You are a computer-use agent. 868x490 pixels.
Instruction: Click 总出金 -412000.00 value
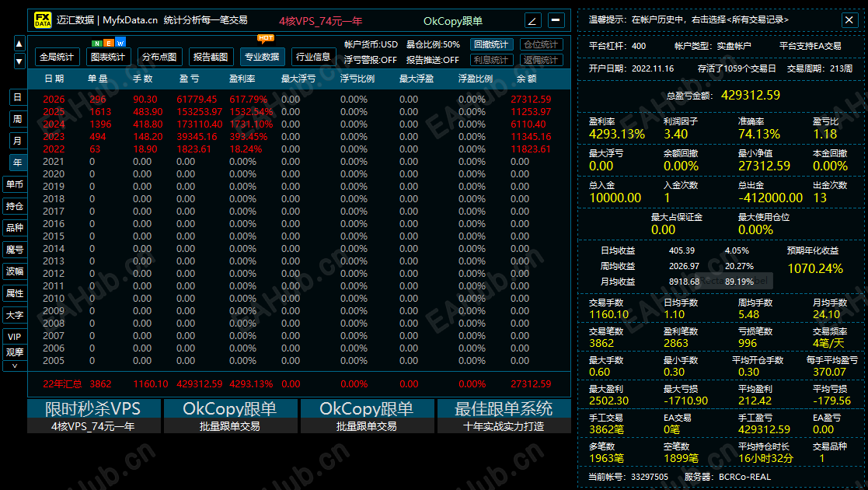point(771,198)
